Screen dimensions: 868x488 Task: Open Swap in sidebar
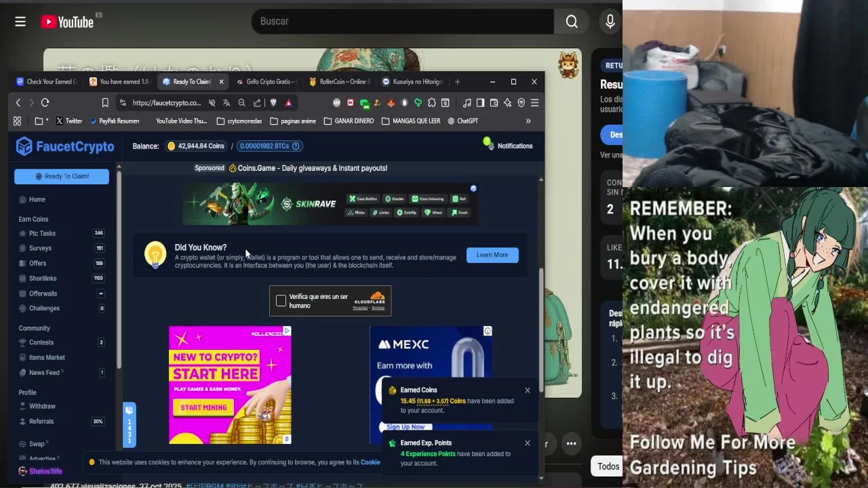tap(37, 444)
